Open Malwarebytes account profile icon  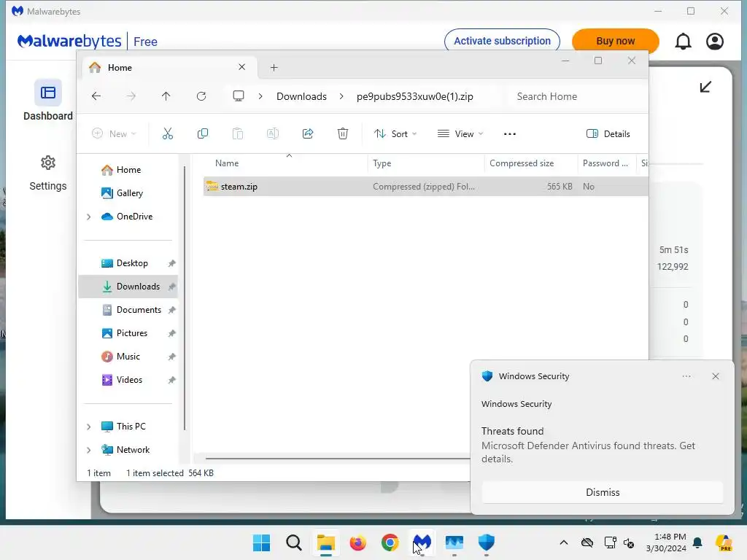[x=715, y=42]
